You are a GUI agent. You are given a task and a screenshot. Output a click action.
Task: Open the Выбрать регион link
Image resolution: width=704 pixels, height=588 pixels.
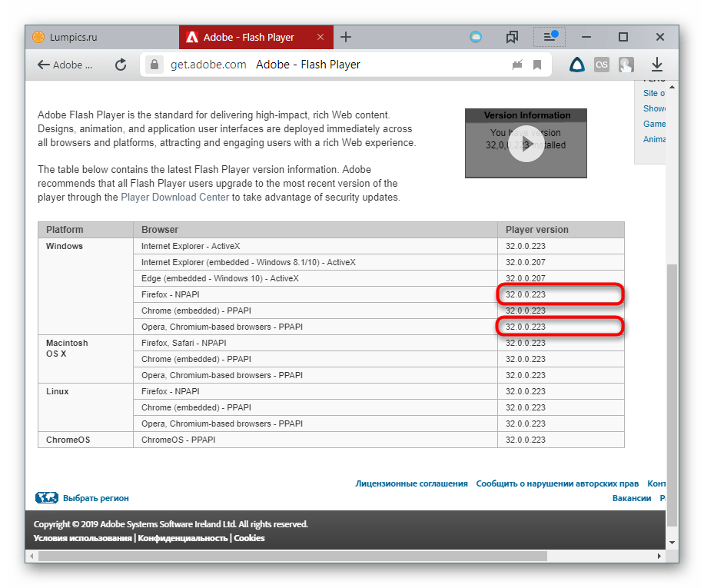tap(95, 498)
